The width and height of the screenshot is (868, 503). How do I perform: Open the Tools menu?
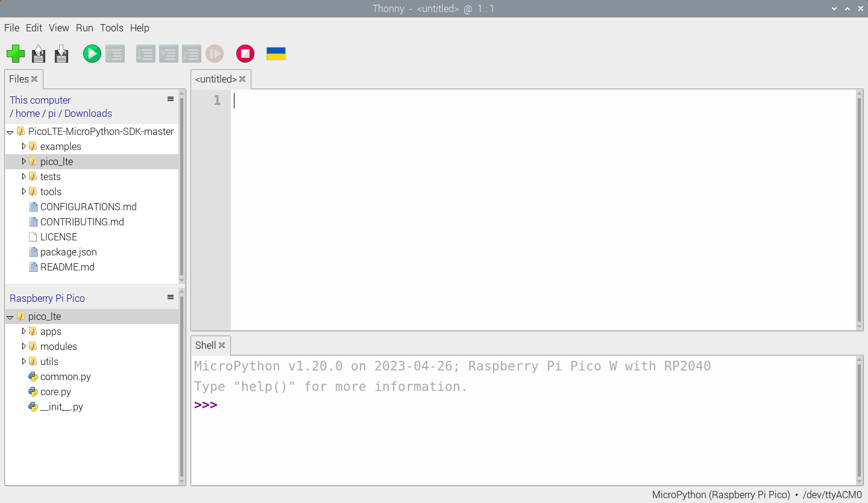pyautogui.click(x=112, y=28)
